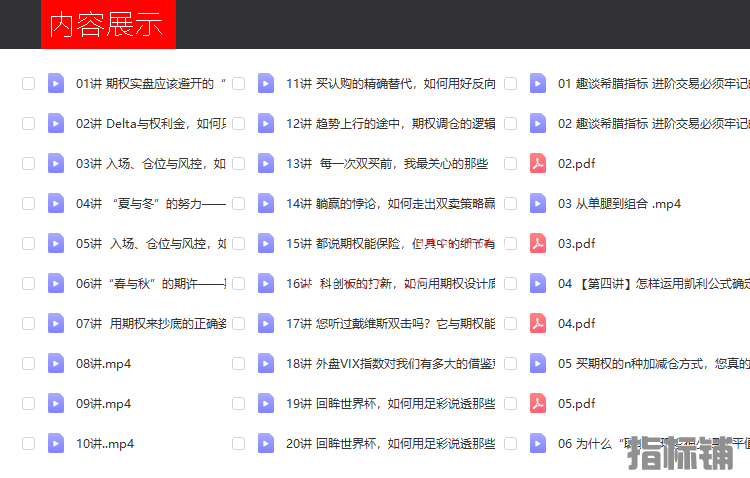Click video icon for 01讲 期权实盘
The image size is (750, 478).
(56, 84)
